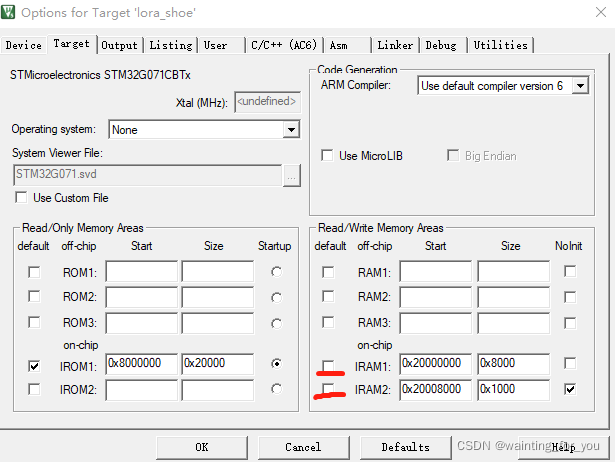Toggle the Big Endian checkbox
Viewport: 615px width, 462px height.
click(453, 155)
